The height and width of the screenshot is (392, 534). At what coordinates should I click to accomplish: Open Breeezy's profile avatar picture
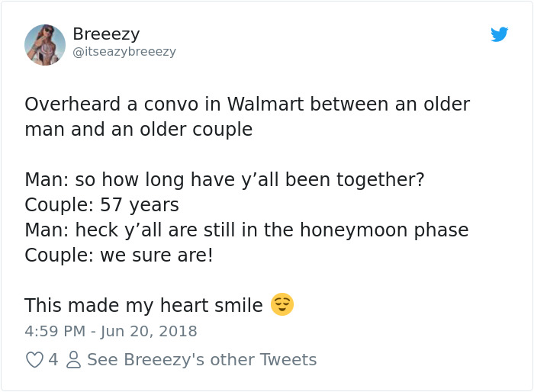[45, 45]
